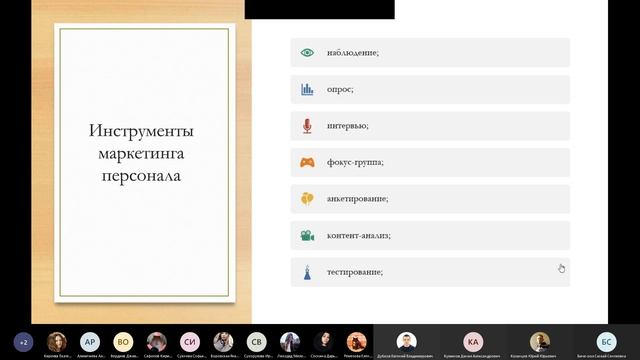640x360 pixels.
Task: Click the slide title Инструменты маркетинга персонала
Action: [x=141, y=153]
